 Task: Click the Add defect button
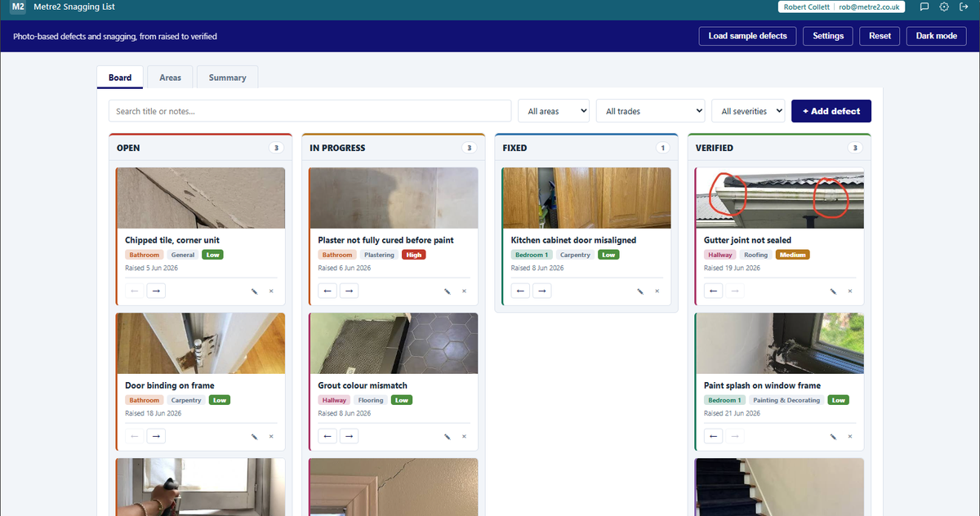click(831, 111)
